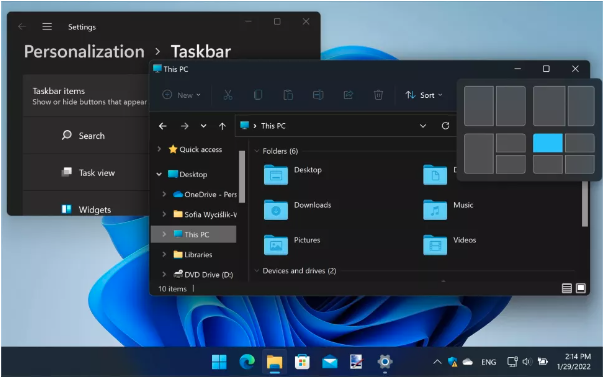Screen dimensions: 607x382
Task: Expand OneDrive - Personal tree node
Action: 164,194
